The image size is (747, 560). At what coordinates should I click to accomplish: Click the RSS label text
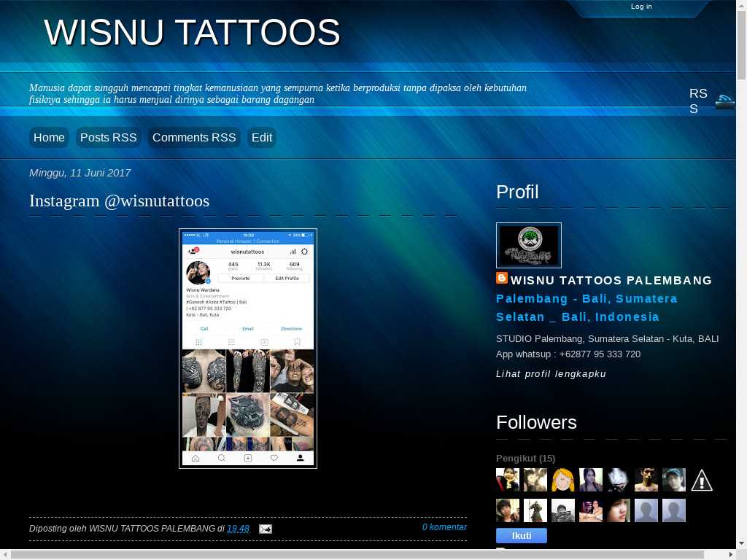[698, 101]
